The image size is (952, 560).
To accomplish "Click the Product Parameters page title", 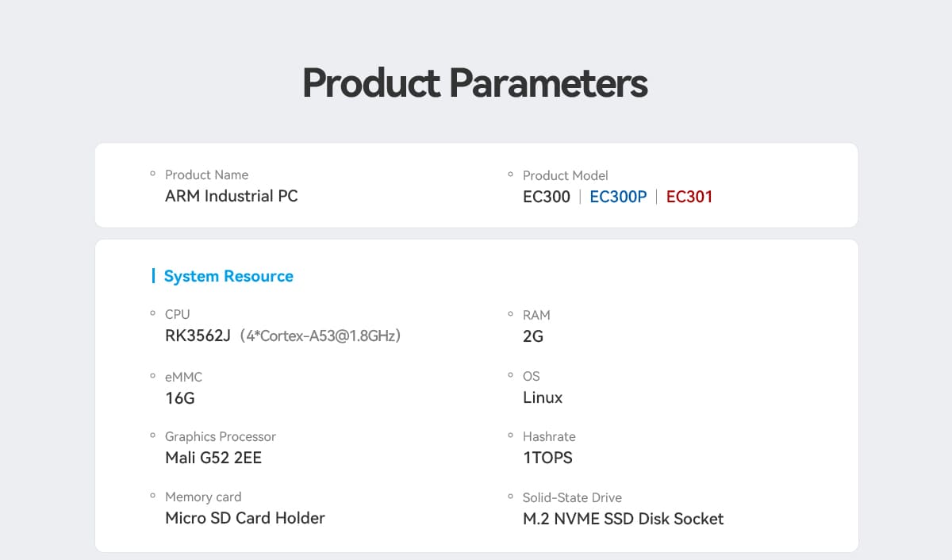I will point(475,83).
